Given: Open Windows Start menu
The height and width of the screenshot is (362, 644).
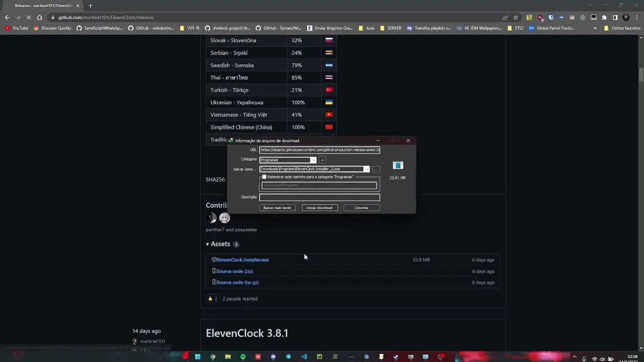Looking at the screenshot, I should point(198,357).
